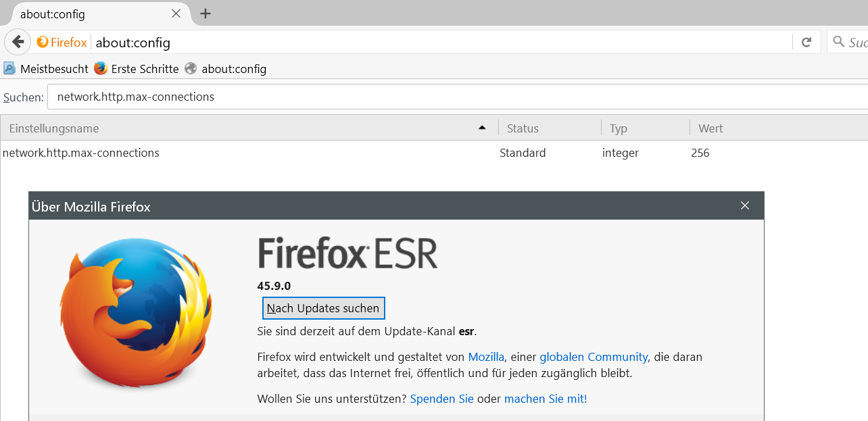868x421 pixels.
Task: Open the Meistbesucht bookmark folder
Action: pos(46,69)
